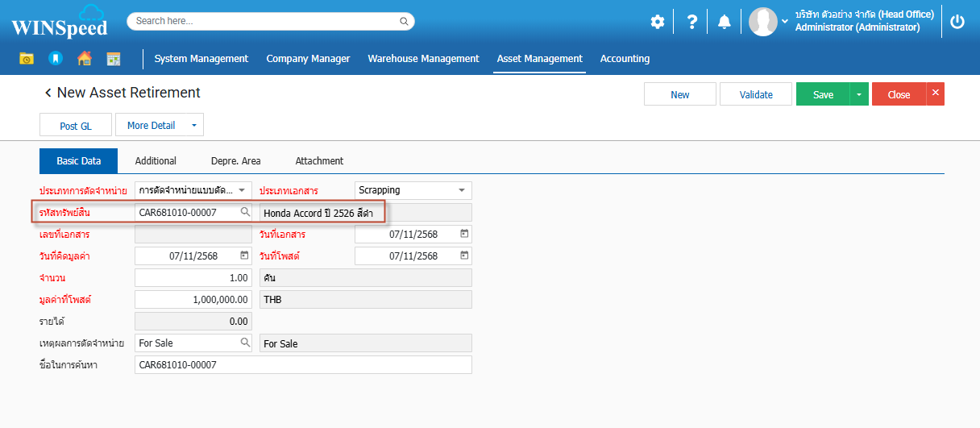
Task: Open calendar for วันที่เอกสาร date
Action: (x=464, y=234)
